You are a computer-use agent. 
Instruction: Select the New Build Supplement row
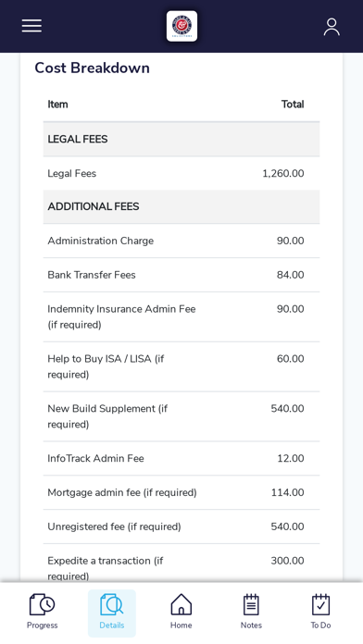click(x=181, y=416)
